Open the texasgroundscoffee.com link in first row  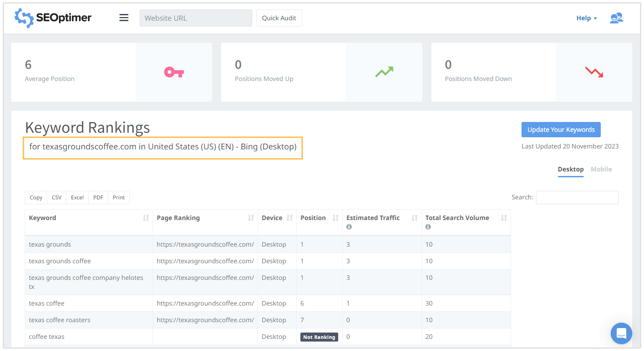205,244
